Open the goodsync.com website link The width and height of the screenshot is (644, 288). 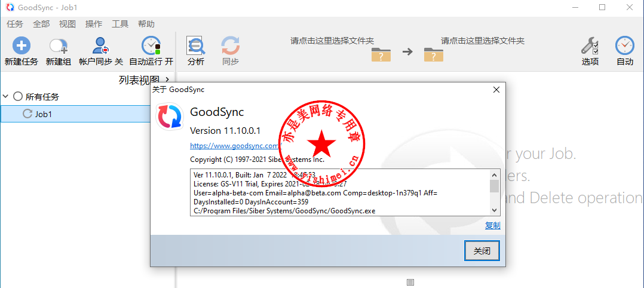(235, 145)
